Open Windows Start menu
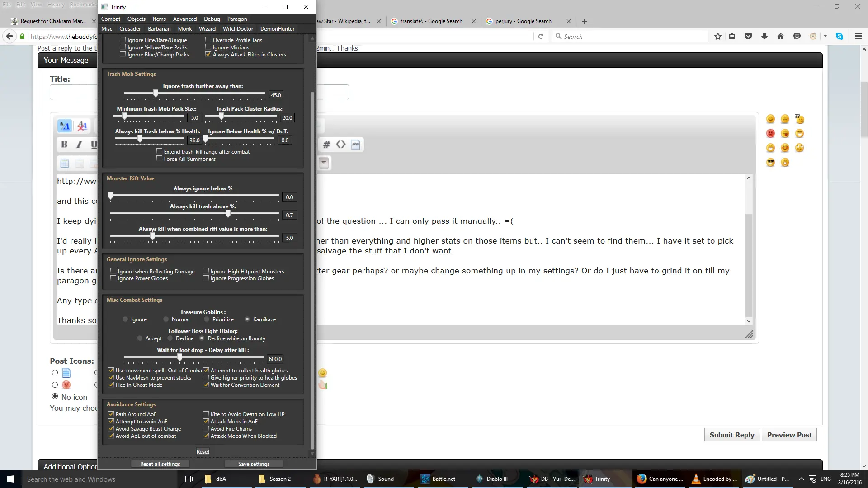Viewport: 868px width, 488px height. point(11,479)
